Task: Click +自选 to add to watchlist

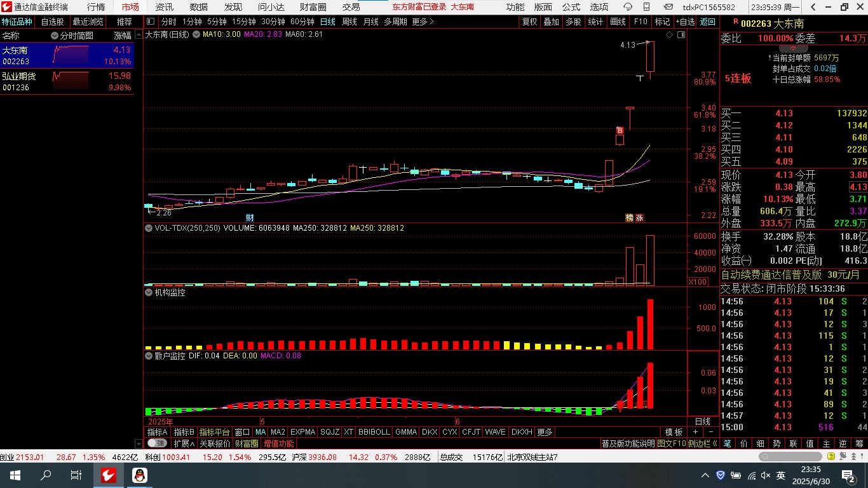Action: click(x=685, y=22)
